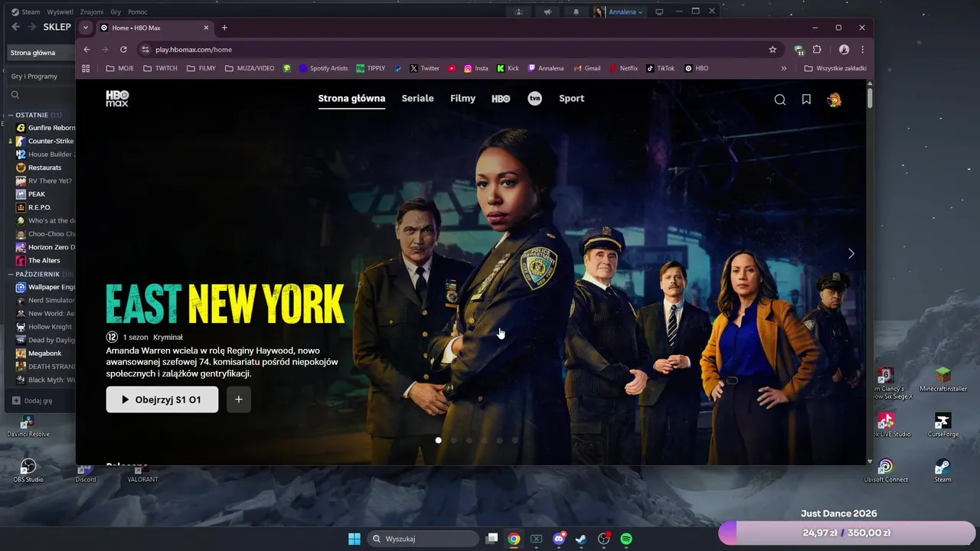Open Discord from the taskbar

[559, 539]
